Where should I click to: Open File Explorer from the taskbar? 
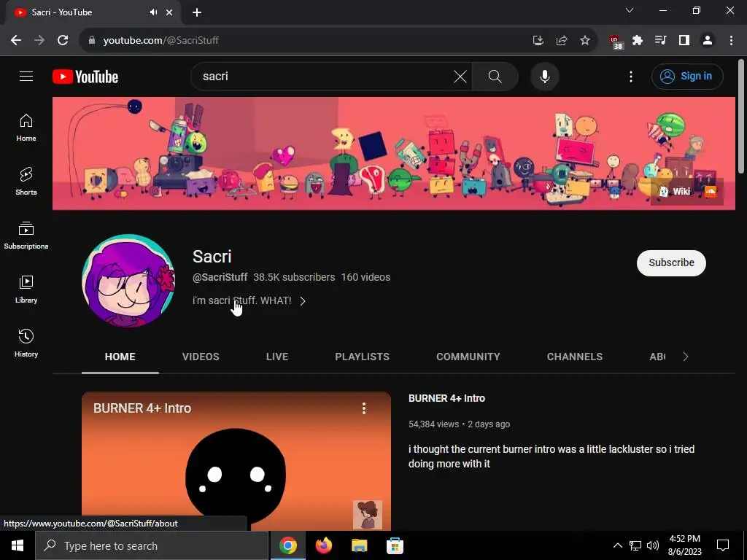point(359,545)
